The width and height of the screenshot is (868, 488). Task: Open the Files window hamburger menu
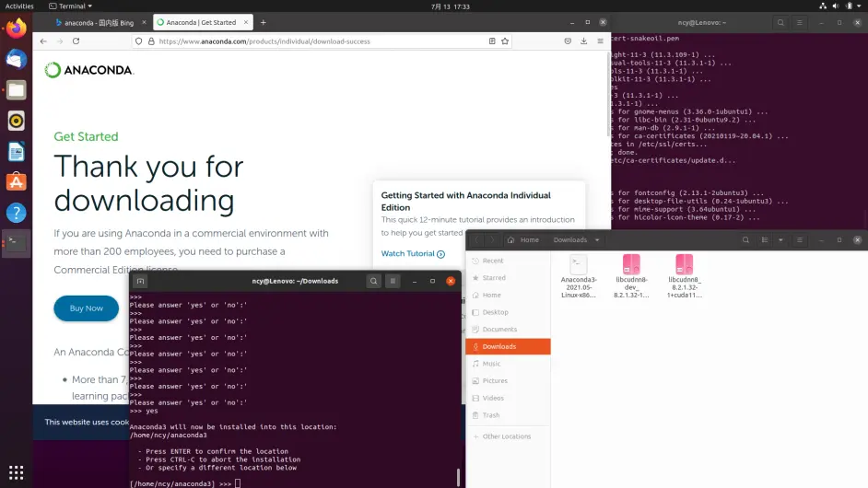point(800,239)
